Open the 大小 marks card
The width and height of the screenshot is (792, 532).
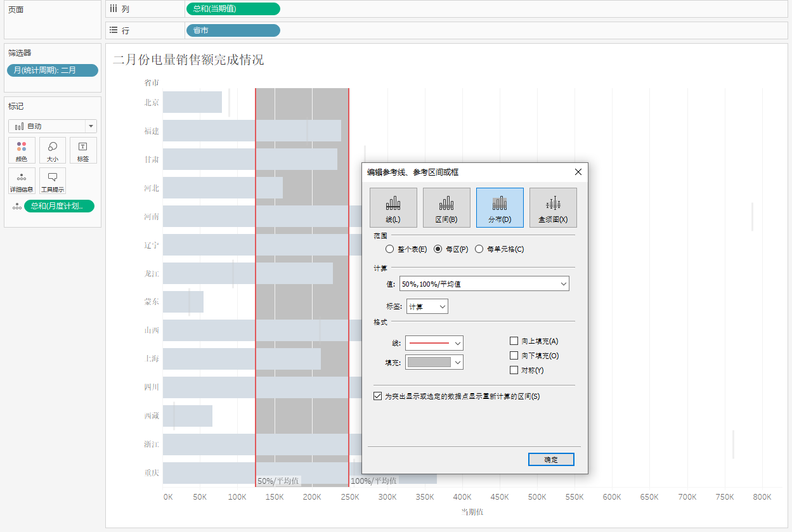pos(53,151)
